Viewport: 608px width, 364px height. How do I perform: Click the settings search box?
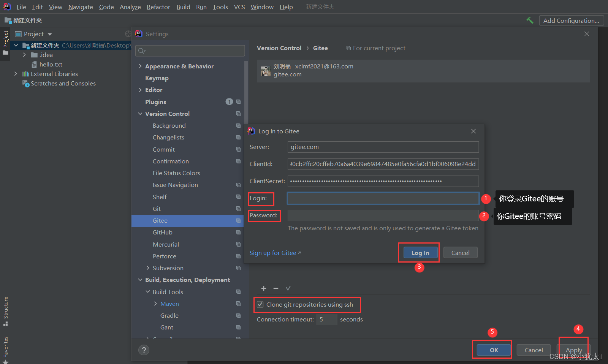tap(190, 51)
